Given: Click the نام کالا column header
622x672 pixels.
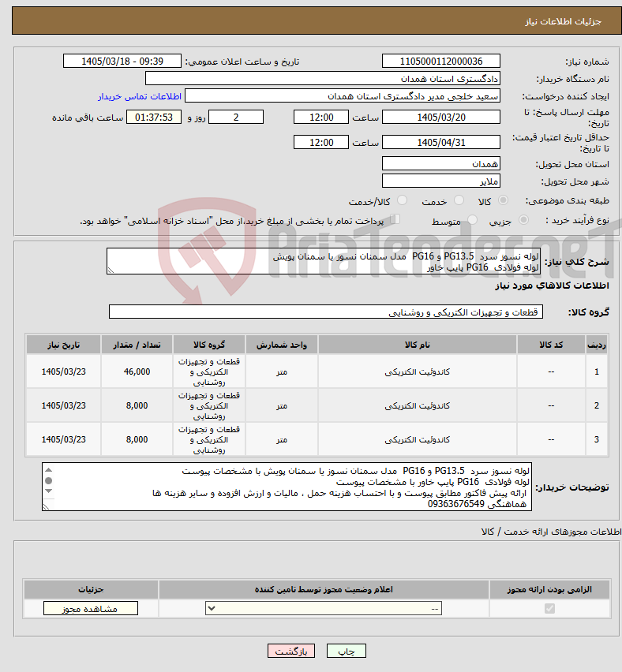Looking at the screenshot, I should click(x=418, y=345).
